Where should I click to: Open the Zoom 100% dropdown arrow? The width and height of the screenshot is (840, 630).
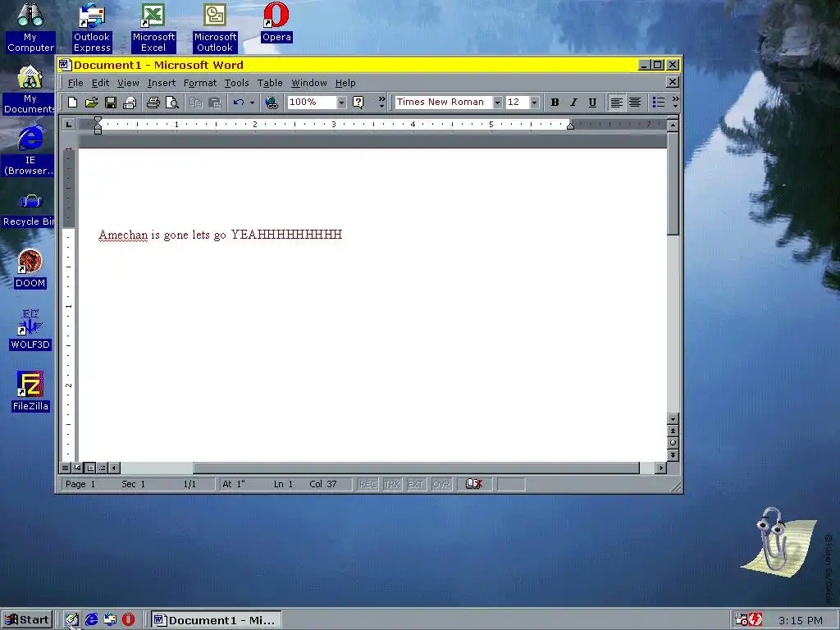[x=341, y=103]
